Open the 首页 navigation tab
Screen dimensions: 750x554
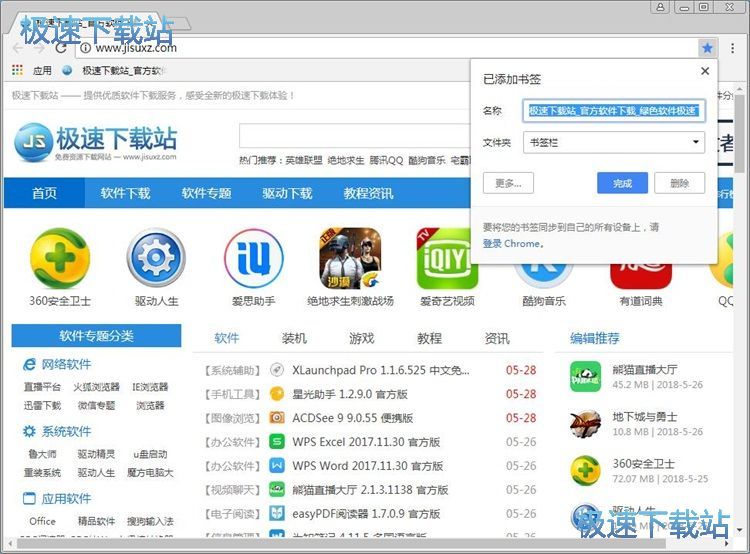tap(44, 193)
